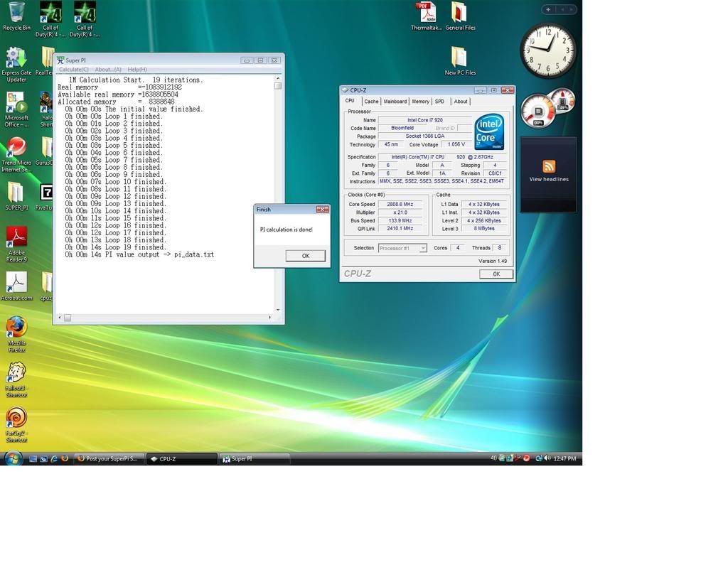Click the Core Speed value 2808.6 MHz
This screenshot has width=728, height=582.
(x=400, y=204)
